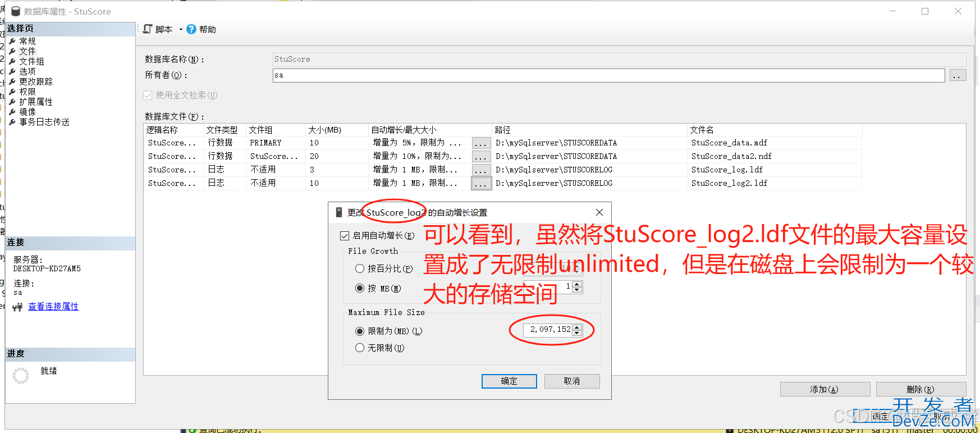This screenshot has width=980, height=433.
Task: Select the 镜像 page
Action: pos(27,112)
